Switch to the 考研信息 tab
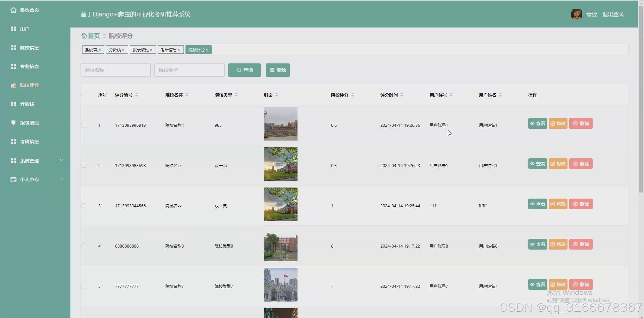This screenshot has width=644, height=318. (x=168, y=50)
